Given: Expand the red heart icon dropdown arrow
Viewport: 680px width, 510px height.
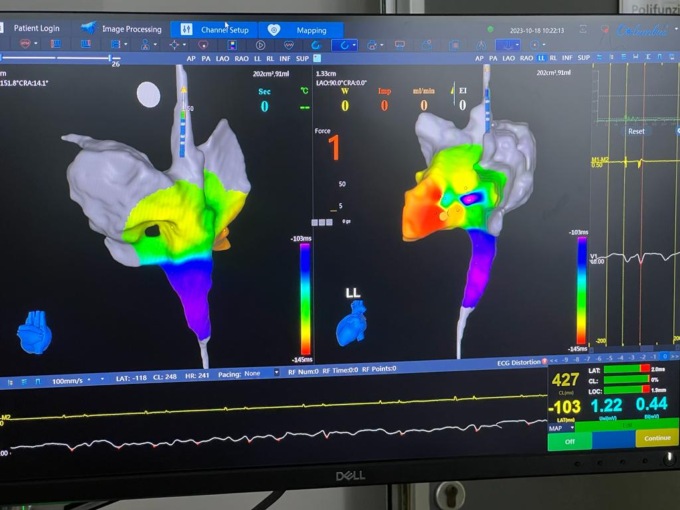Looking at the screenshot, I should [x=36, y=44].
